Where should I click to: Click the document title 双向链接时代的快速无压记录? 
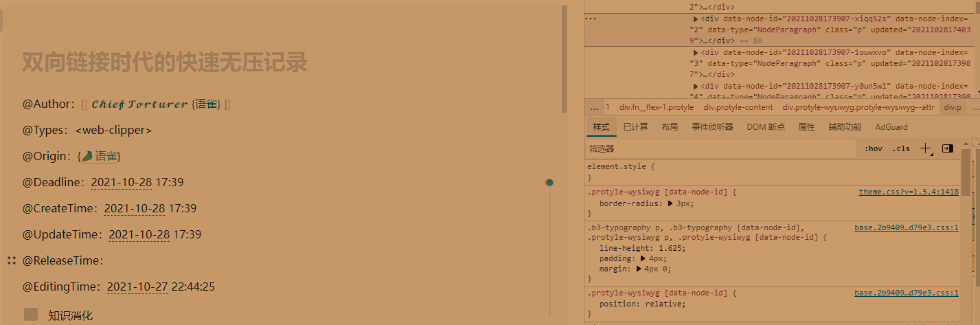coord(165,63)
